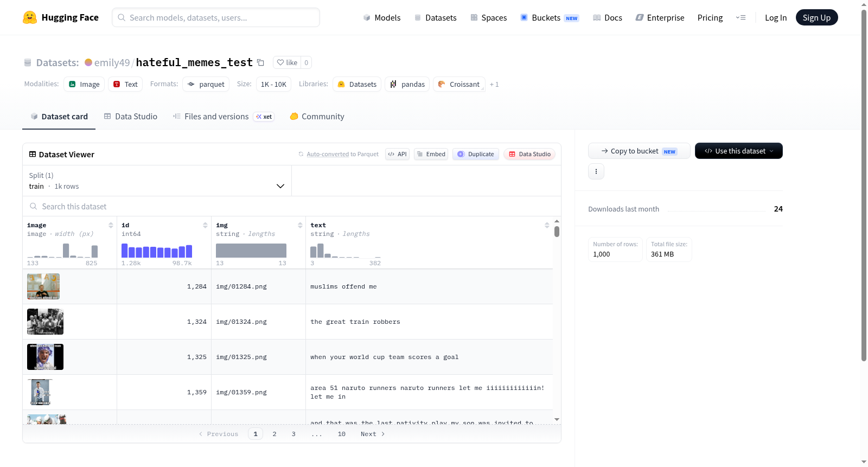The image size is (868, 467).
Task: Copy dataset name with the copy icon
Action: pos(260,62)
